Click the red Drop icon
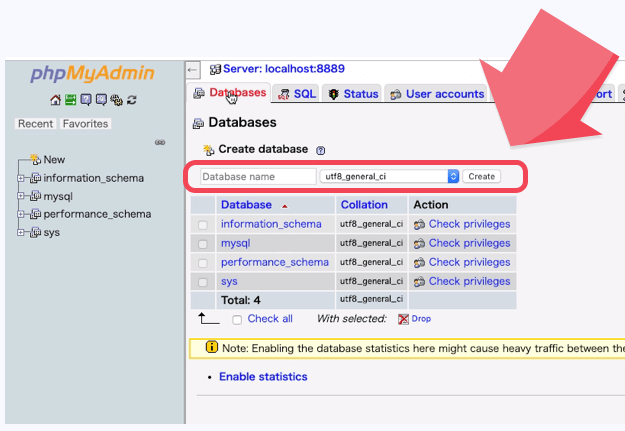This screenshot has height=431, width=625. pyautogui.click(x=403, y=319)
